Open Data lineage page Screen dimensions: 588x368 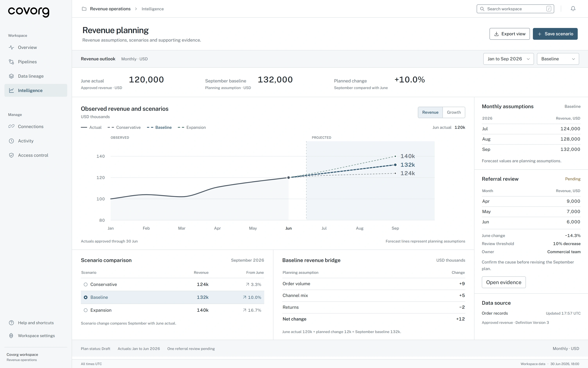pos(36,76)
